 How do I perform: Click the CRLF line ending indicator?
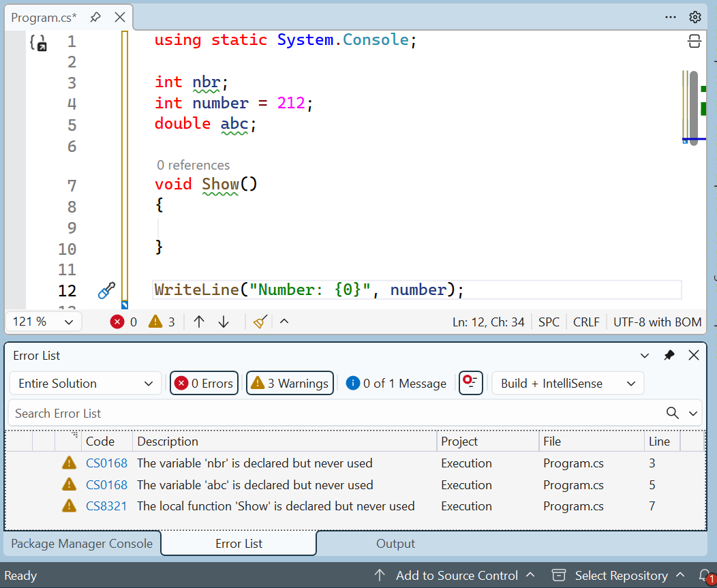point(586,322)
